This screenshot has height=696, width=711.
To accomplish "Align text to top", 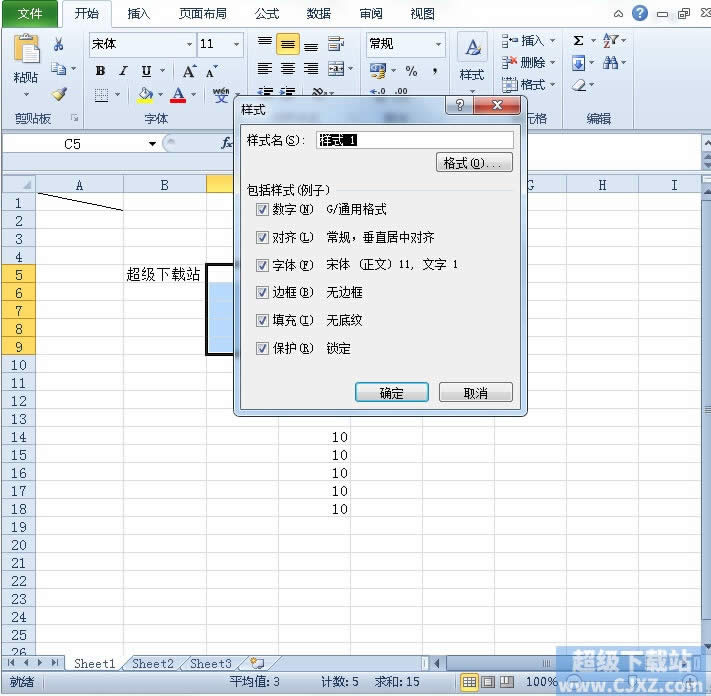I will [265, 44].
